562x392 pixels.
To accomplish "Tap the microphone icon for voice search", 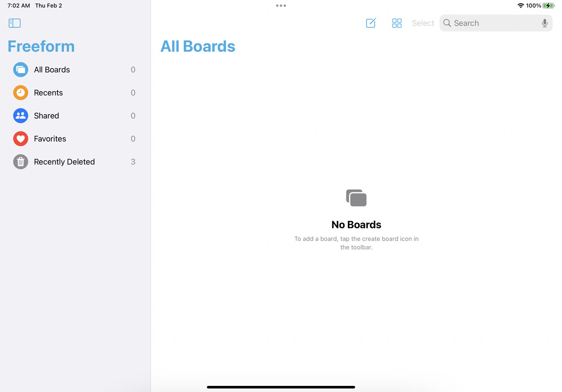I will 544,22.
